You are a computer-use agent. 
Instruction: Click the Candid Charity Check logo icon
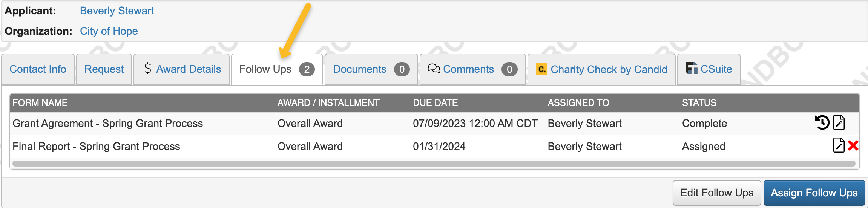(541, 69)
